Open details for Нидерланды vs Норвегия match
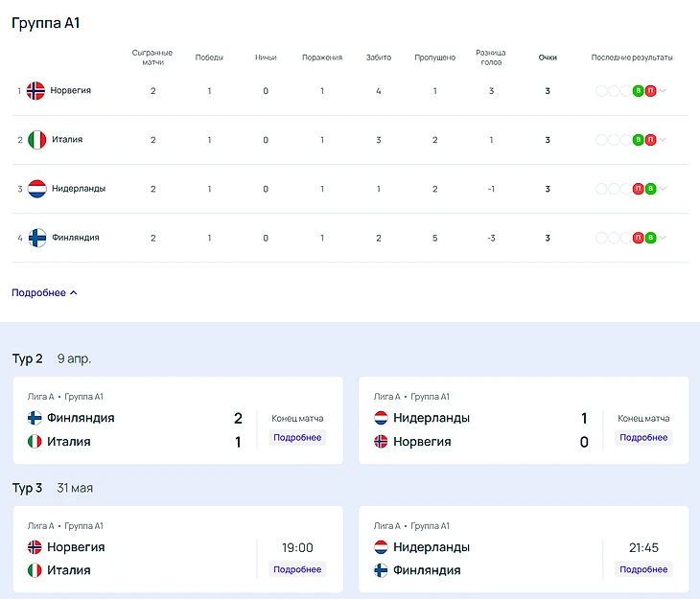Image resolution: width=700 pixels, height=599 pixels. tap(643, 438)
